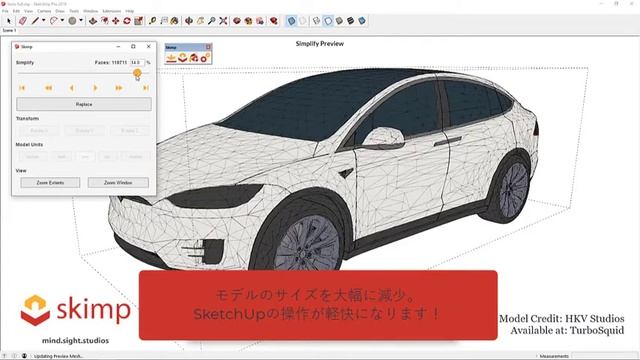Viewport: 640px width, 360px height.
Task: Choose the Zoom magnifier tool
Action: [x=211, y=21]
